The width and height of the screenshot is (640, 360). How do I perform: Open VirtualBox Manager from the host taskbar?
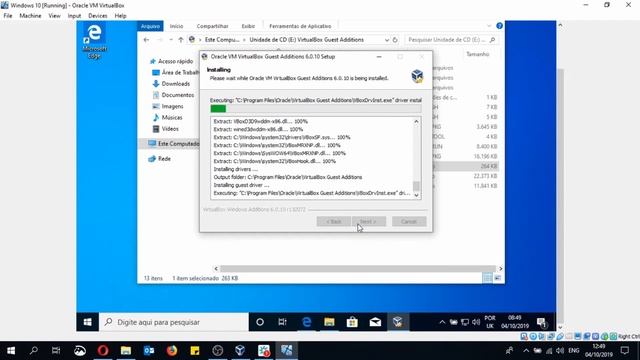pos(240,351)
